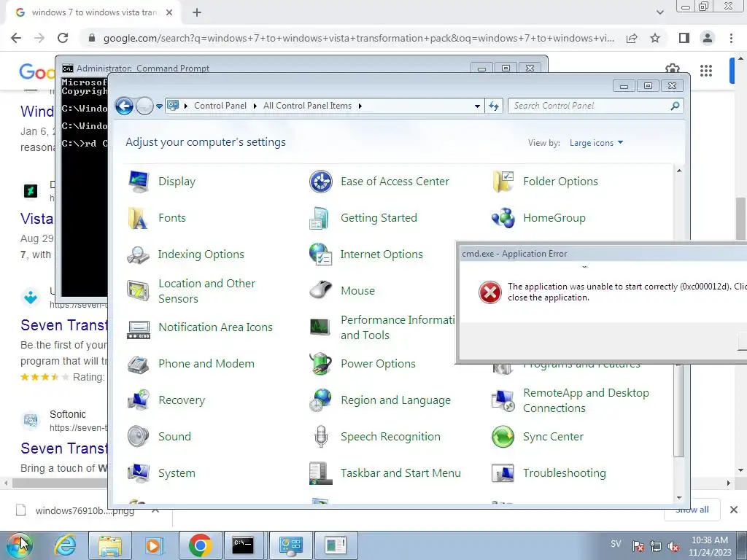Open the Troubleshooting icon
Screen dimensions: 747x560
point(503,473)
